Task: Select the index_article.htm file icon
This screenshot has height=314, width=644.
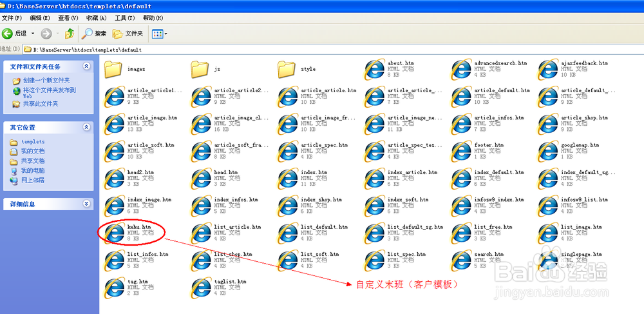Action: (x=375, y=179)
